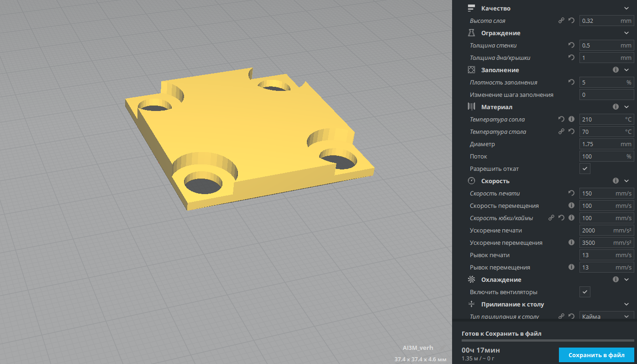The image size is (637, 364).
Task: Click the Сохранить в файл button
Action: (596, 355)
